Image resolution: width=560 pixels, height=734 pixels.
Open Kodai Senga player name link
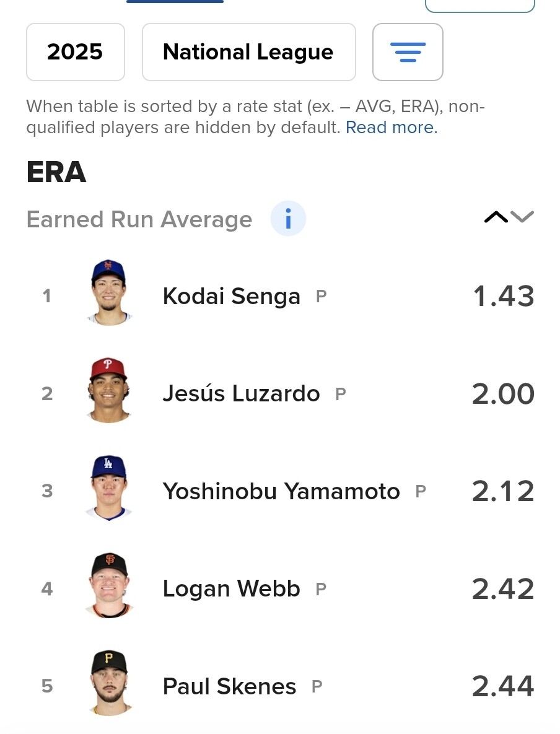231,296
